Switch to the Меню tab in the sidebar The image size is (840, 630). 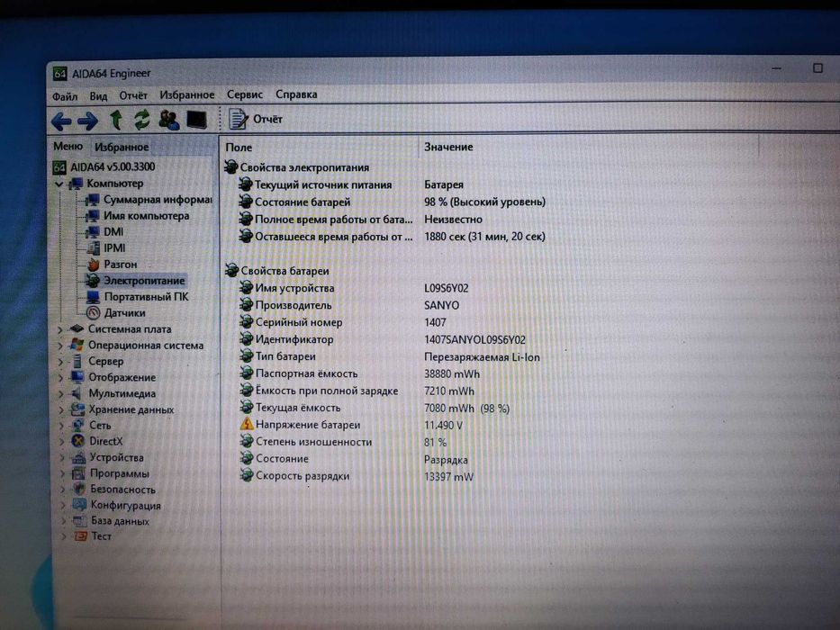[68, 146]
